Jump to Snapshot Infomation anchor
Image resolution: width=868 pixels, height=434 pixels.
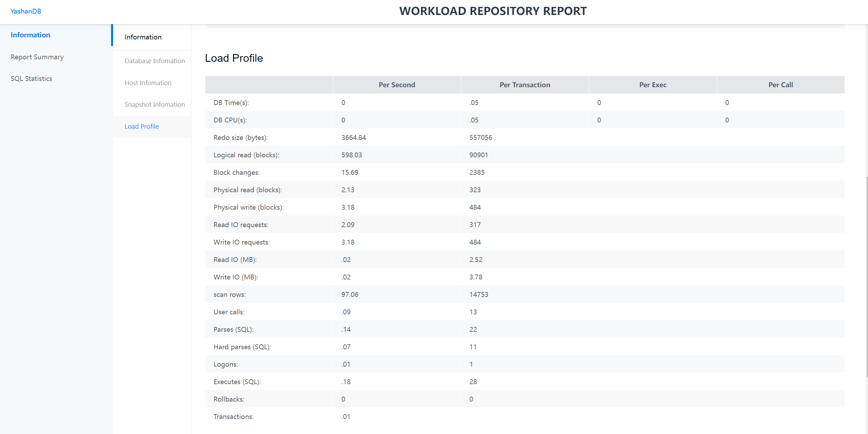point(154,104)
